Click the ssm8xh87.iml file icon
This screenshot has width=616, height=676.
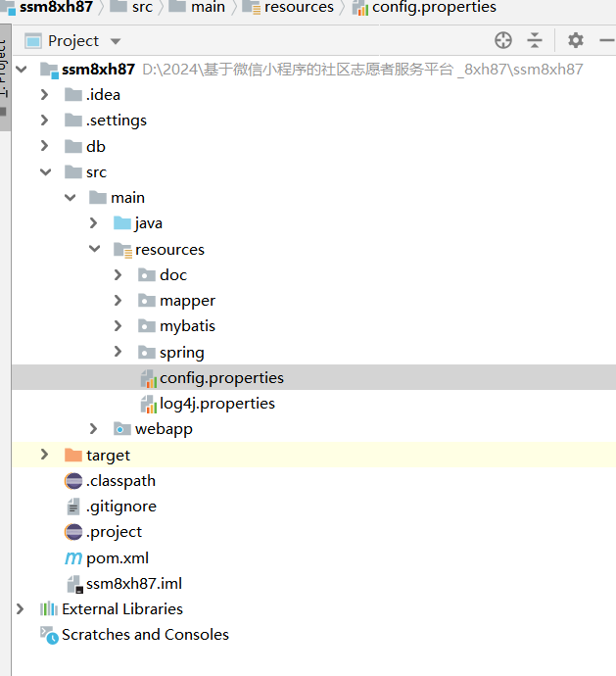pos(74,584)
